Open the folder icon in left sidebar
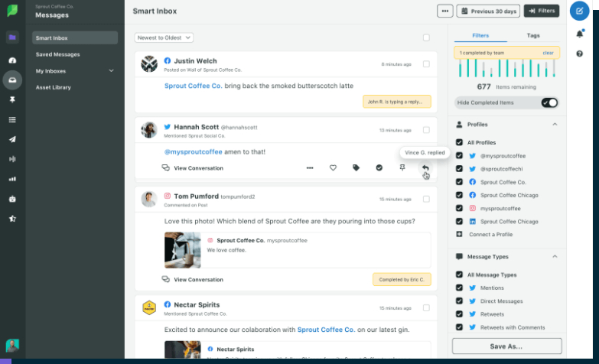Viewport: 599px width, 364px height. pyautogui.click(x=12, y=37)
